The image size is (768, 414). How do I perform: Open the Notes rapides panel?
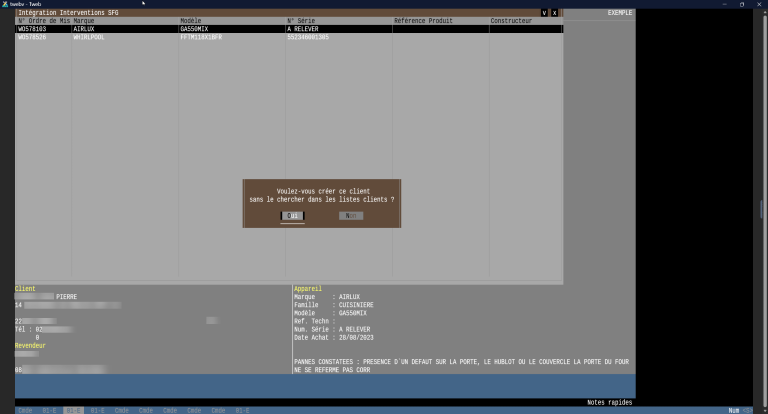tap(609, 402)
